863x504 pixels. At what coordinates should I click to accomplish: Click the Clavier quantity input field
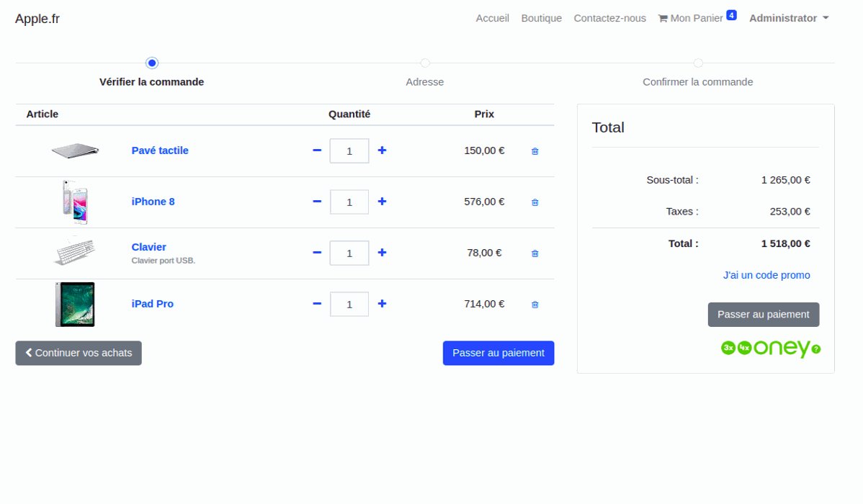(349, 253)
